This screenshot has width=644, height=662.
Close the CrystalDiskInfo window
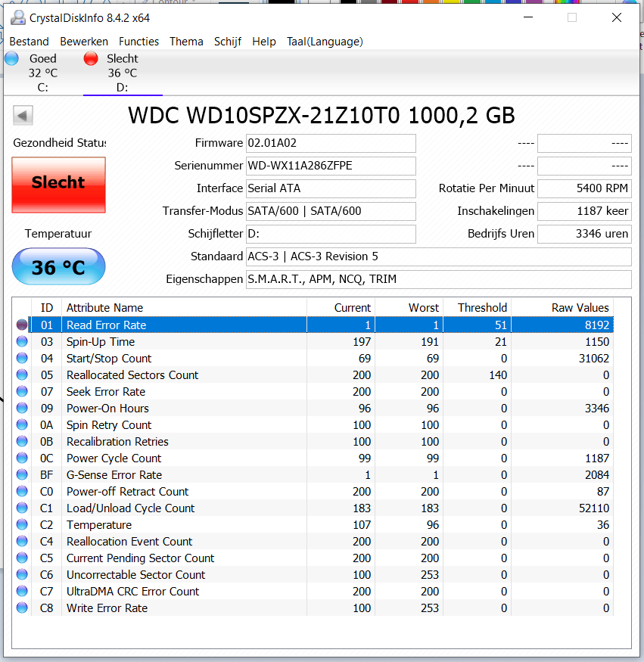coord(617,17)
